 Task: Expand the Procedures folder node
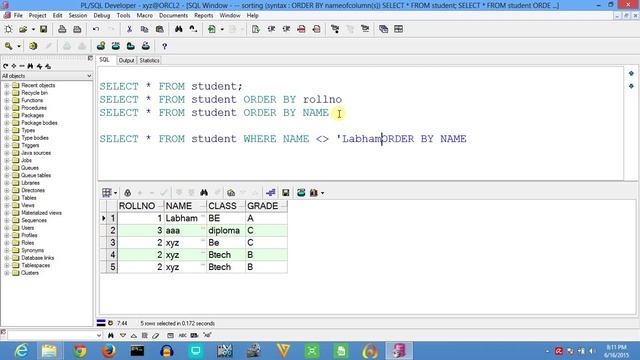pyautogui.click(x=7, y=108)
